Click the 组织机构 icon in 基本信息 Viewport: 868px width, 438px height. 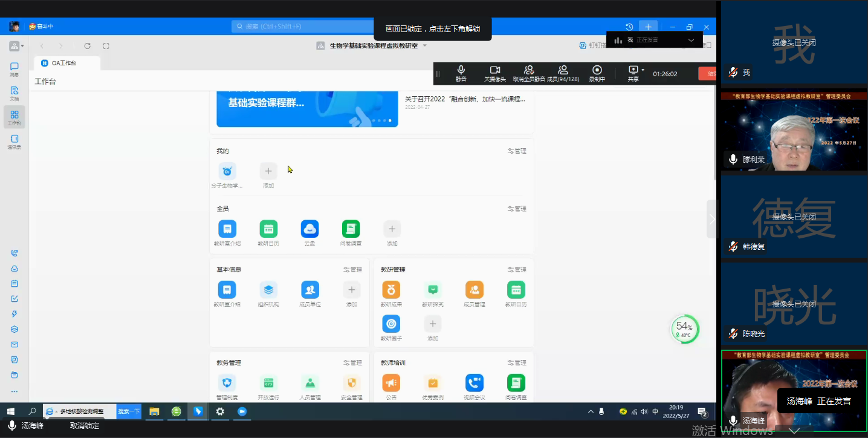(268, 290)
